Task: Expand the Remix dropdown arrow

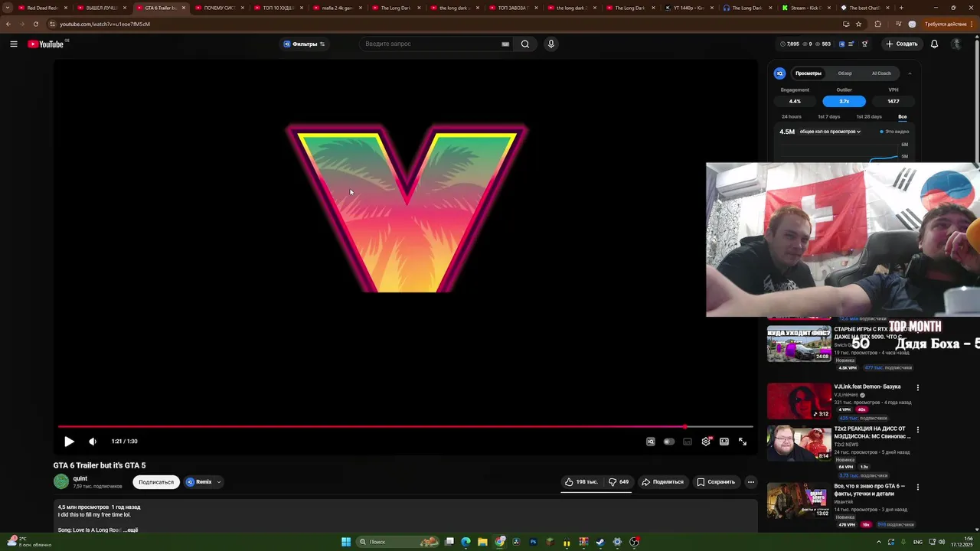Action: point(219,482)
